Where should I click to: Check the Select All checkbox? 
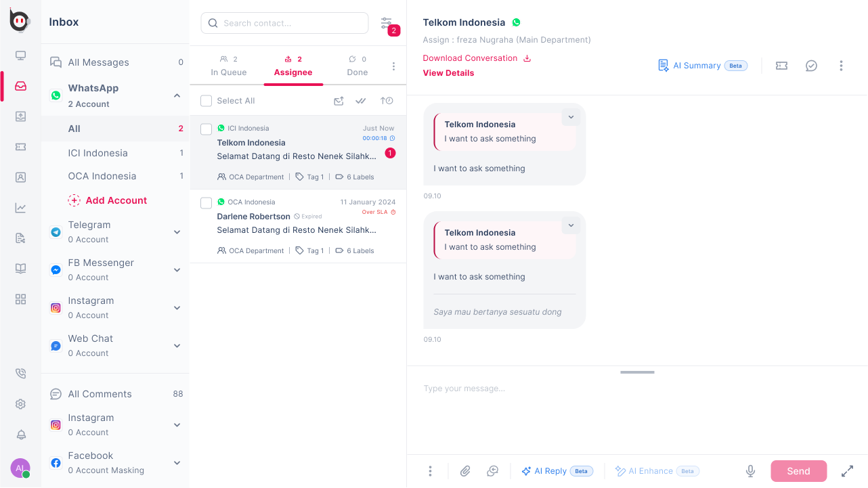coord(207,101)
